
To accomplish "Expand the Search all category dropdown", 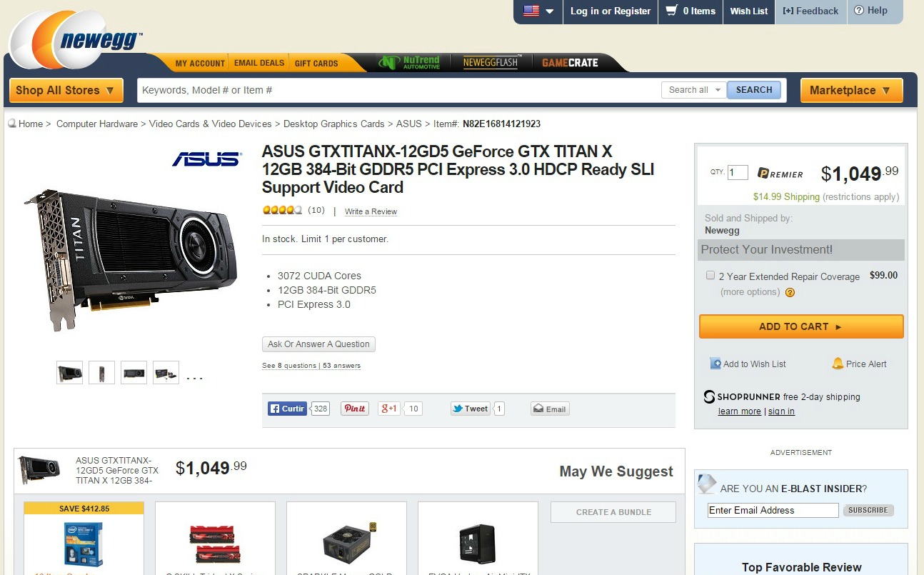I will coord(693,90).
